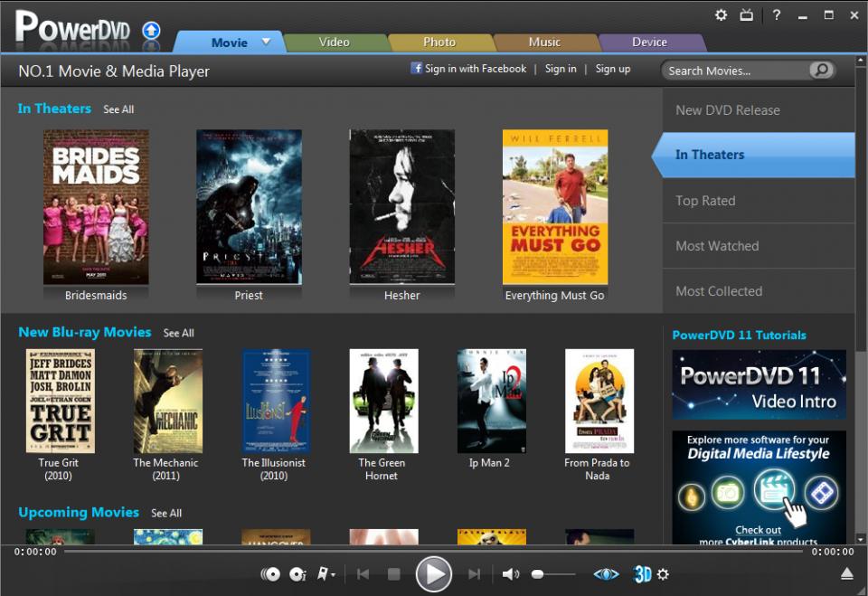Viewport: 868px width, 596px height.
Task: Click the Facebook logo icon
Action: coord(416,68)
